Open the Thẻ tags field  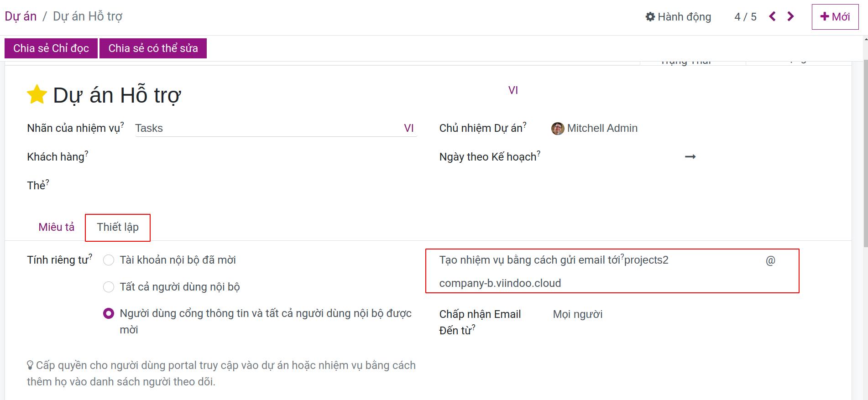click(276, 186)
